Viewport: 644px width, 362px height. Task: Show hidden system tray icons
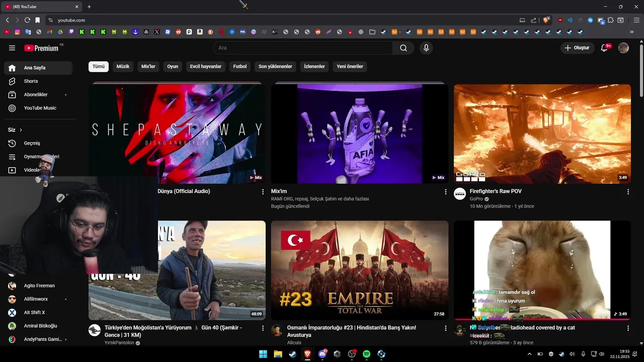point(529,354)
